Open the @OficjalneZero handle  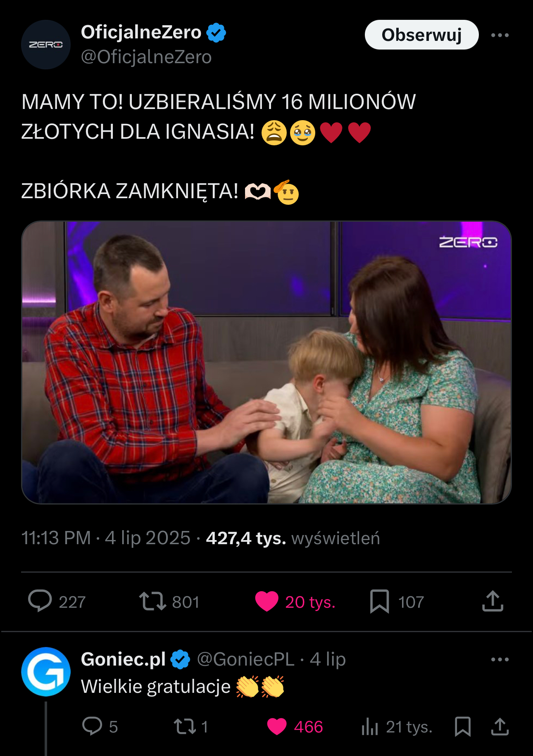tap(146, 57)
